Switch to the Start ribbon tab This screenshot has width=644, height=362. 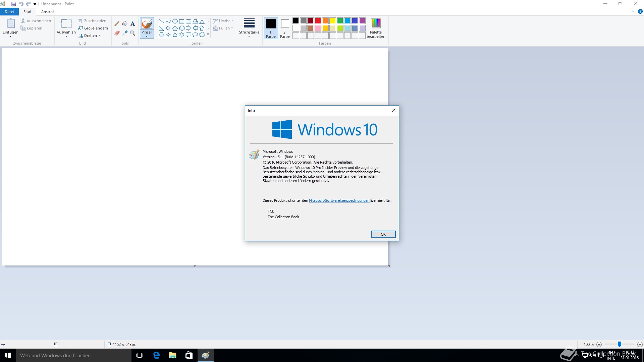[28, 12]
